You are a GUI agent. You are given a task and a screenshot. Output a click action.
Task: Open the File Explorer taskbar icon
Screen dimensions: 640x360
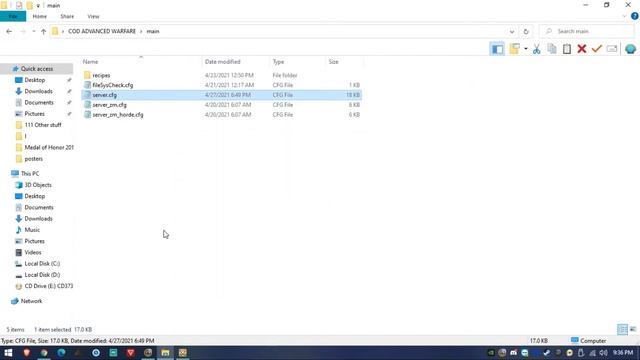tap(165, 353)
